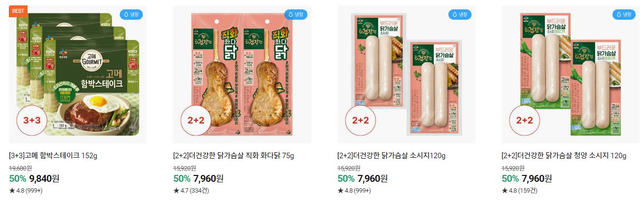
Task: Click 냉장 tag on 청양 소시지 image
Action: pyautogui.click(x=624, y=15)
